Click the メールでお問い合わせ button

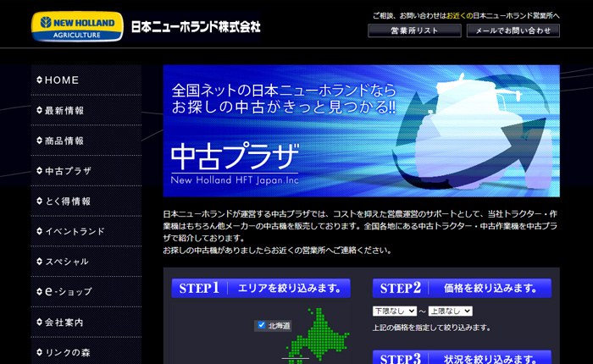(x=513, y=30)
